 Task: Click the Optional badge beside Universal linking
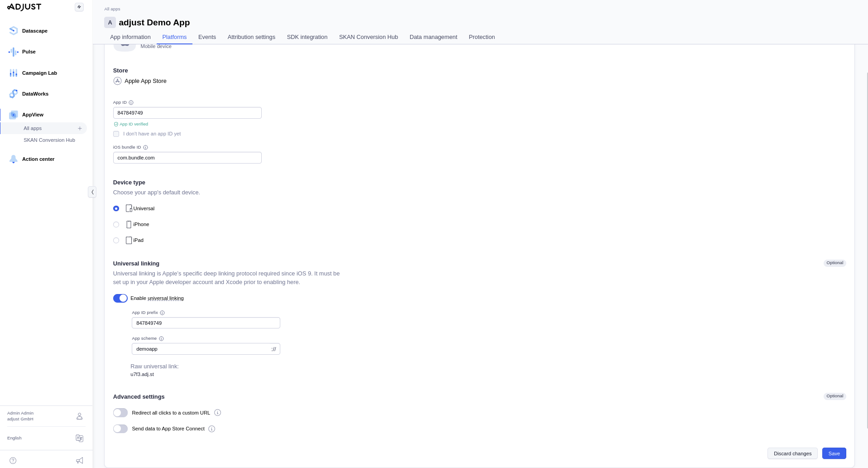(834, 263)
